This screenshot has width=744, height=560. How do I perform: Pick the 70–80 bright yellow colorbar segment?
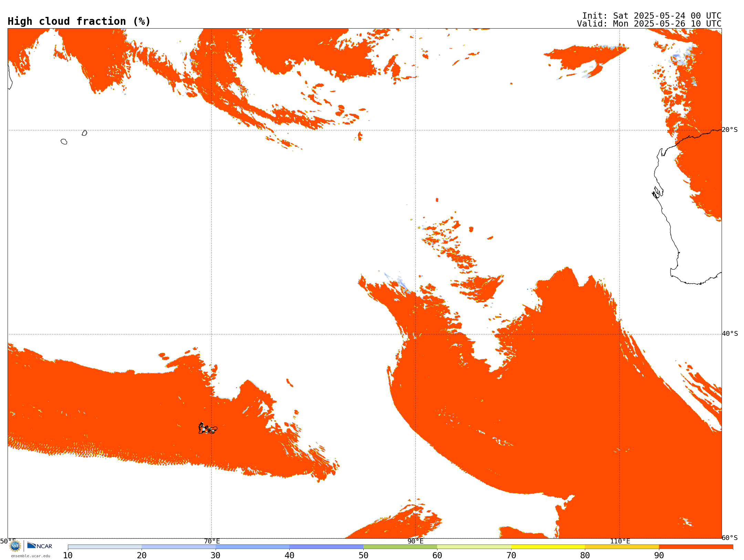[x=548, y=547]
